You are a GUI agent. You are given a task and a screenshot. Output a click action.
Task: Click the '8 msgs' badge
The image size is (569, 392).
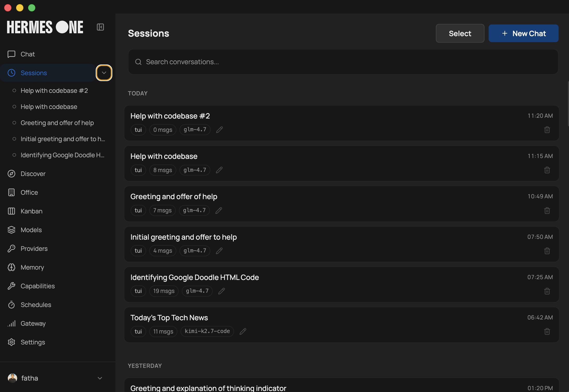click(163, 170)
